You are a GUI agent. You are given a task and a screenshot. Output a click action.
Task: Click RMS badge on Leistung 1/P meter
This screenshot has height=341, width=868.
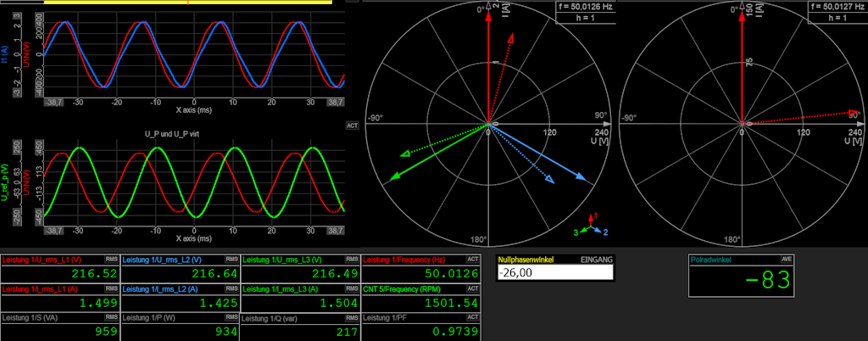[231, 318]
